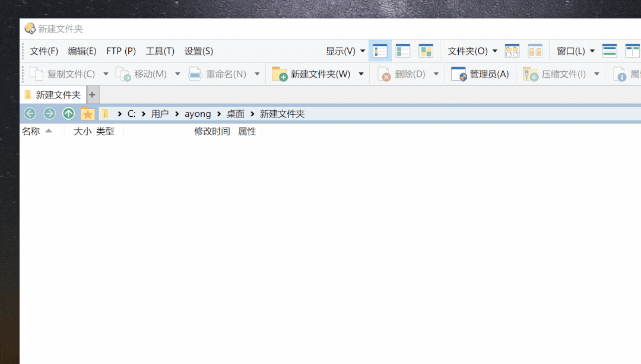The image size is (641, 364).
Task: Open the 新建文件夹(W) dropdown arrow
Action: (361, 74)
